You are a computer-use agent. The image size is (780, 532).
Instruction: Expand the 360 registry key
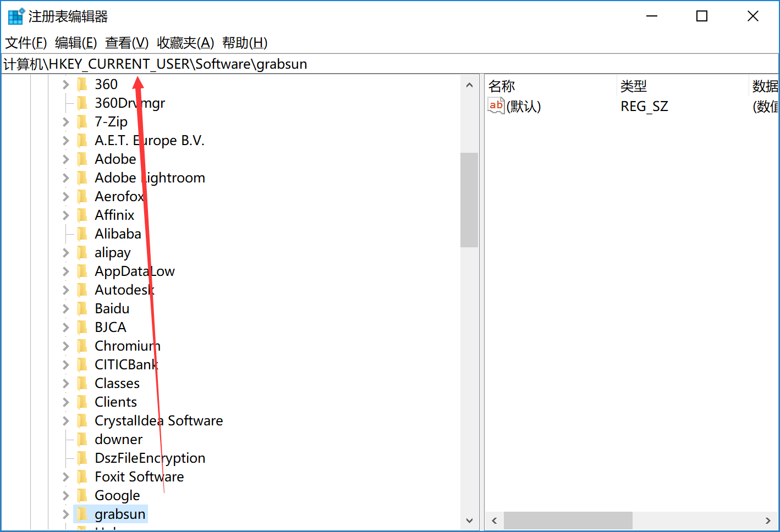click(66, 84)
